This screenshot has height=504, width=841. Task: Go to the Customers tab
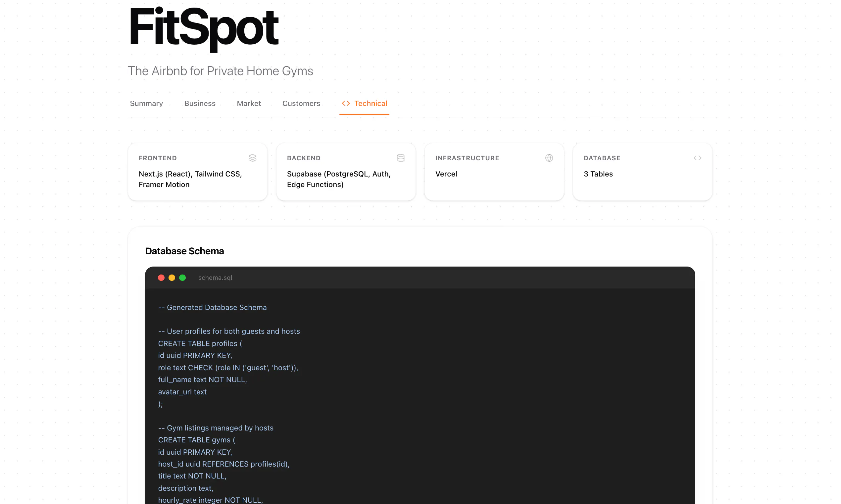point(301,104)
